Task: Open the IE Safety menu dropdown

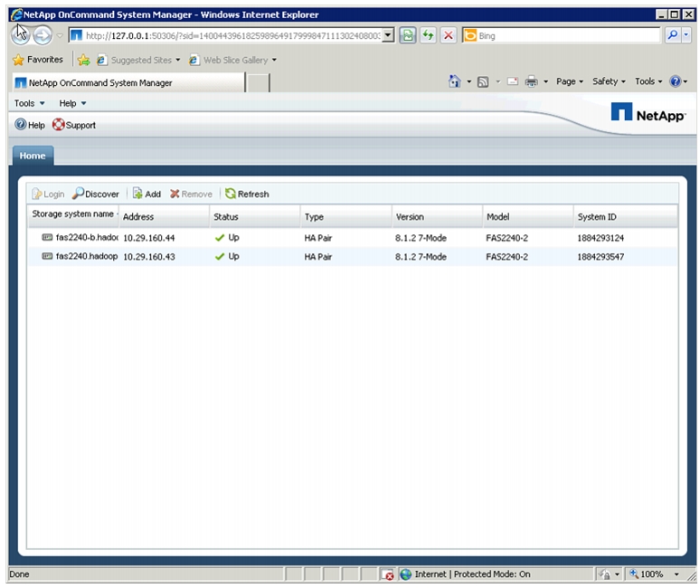Action: tap(609, 81)
